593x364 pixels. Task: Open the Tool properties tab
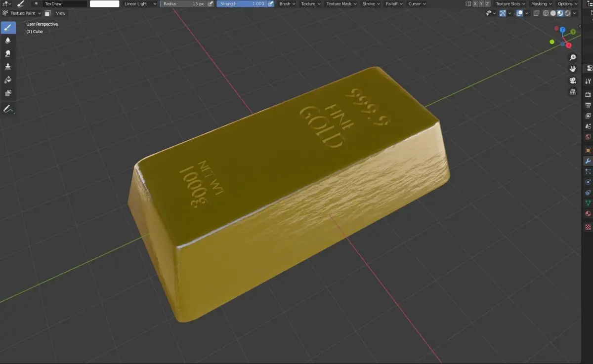tap(588, 81)
